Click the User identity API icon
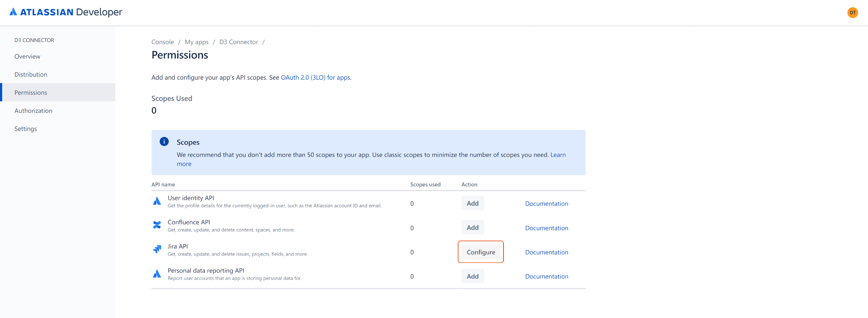Screen dimensions: 868x318 coord(157,201)
